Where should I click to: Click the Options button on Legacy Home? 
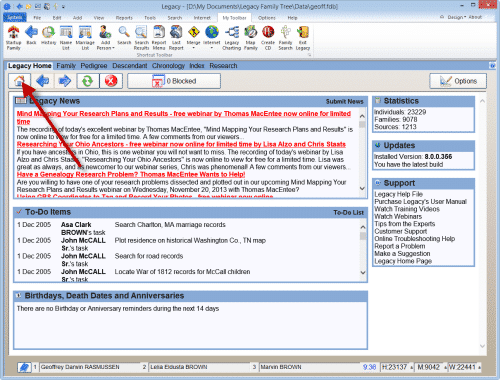point(458,81)
